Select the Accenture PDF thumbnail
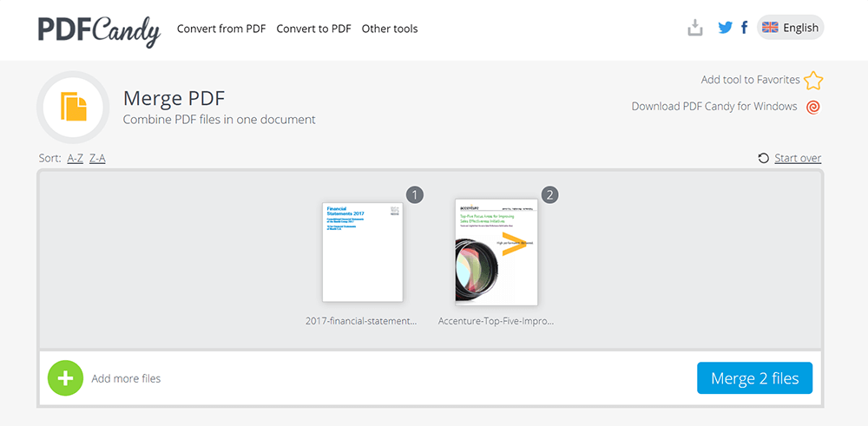868x426 pixels. (x=496, y=252)
